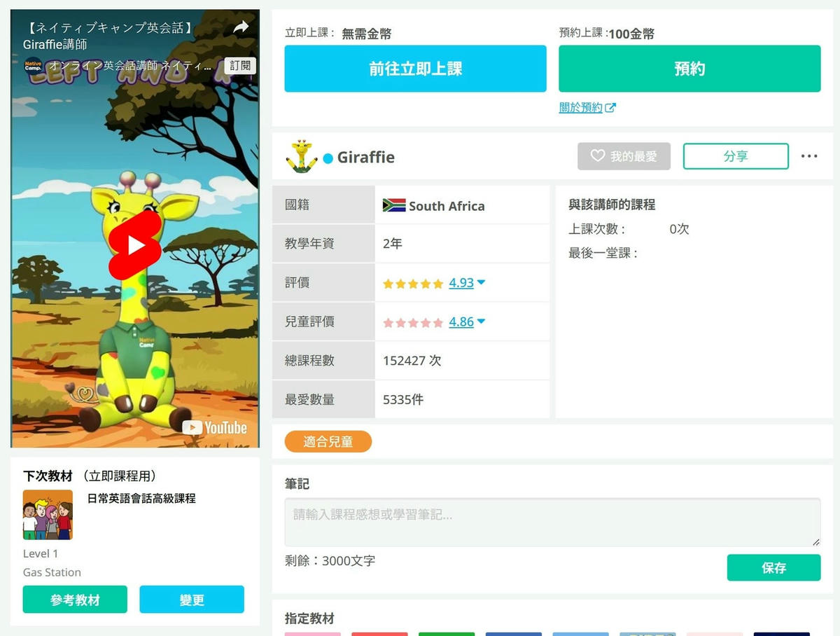Click the share arrow icon on video
Viewport: 840px width, 636px height.
(241, 27)
